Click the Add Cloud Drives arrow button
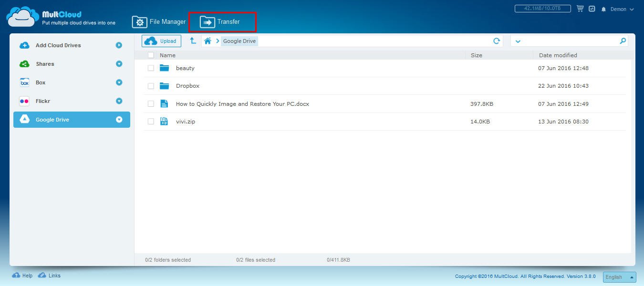644x286 pixels. 119,45
